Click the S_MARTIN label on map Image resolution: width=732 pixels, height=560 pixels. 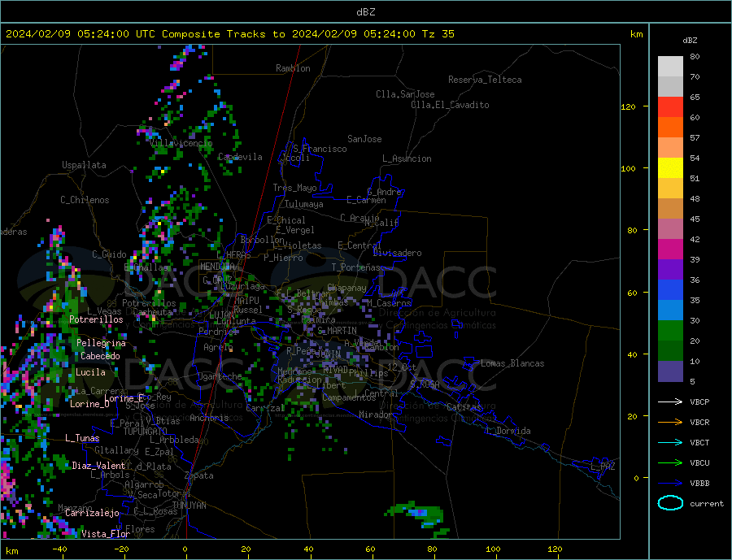[337, 331]
